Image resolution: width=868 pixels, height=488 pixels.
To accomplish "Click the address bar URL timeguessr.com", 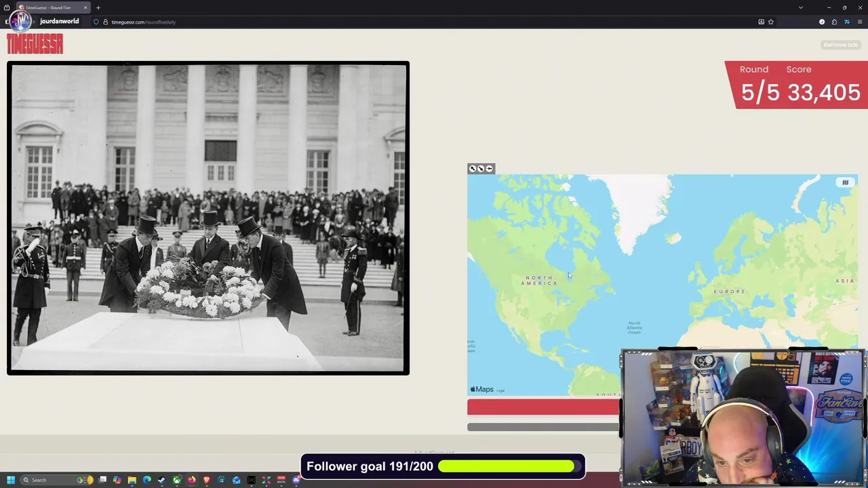I will point(143,22).
